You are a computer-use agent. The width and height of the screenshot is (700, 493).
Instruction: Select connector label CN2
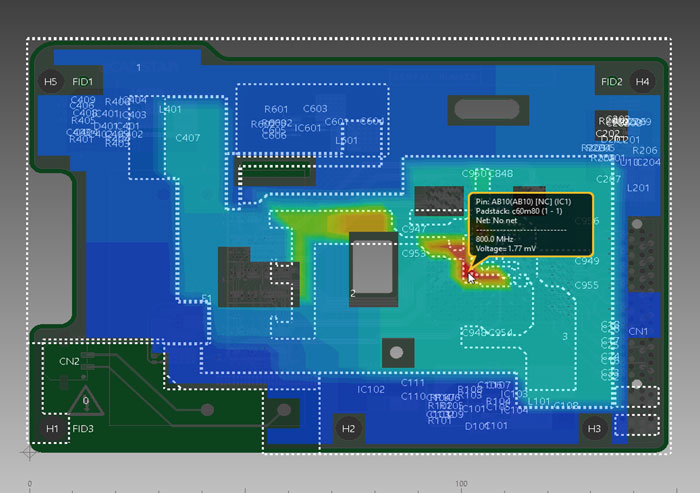(69, 361)
